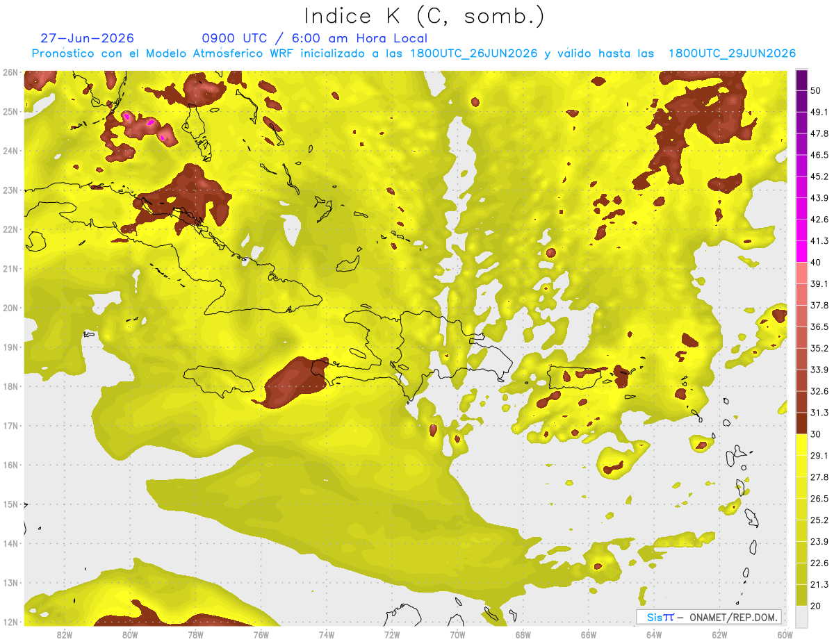Click the colorbar label '30'
This screenshot has width=834, height=644.
816,434
